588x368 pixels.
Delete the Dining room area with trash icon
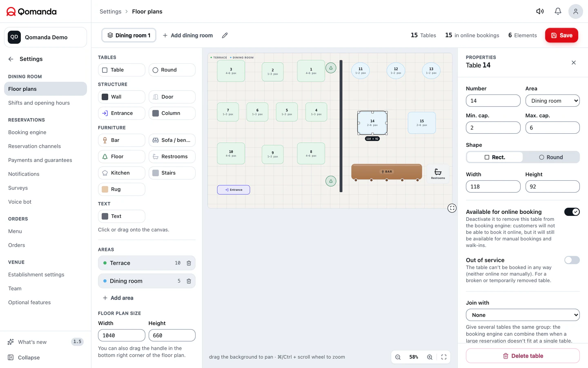pyautogui.click(x=189, y=281)
